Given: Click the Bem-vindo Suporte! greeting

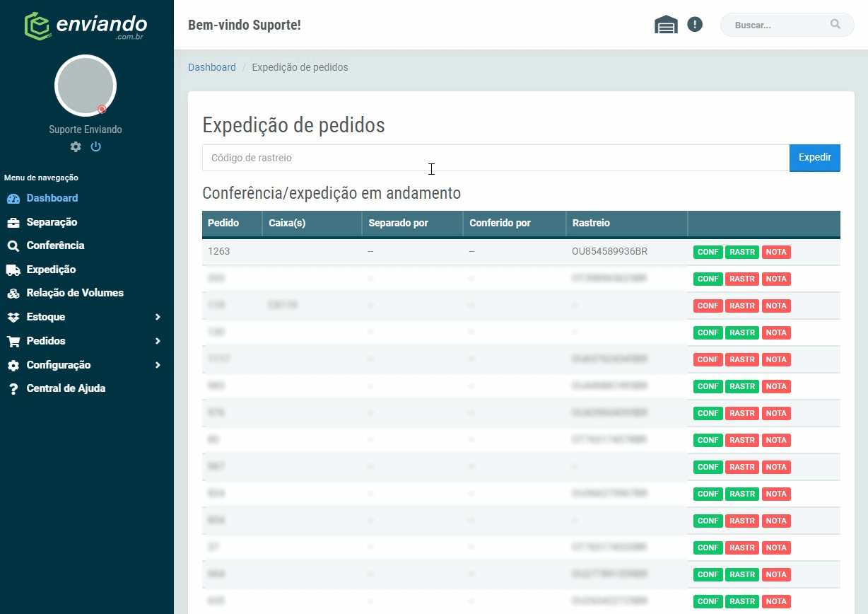Looking at the screenshot, I should pos(245,25).
